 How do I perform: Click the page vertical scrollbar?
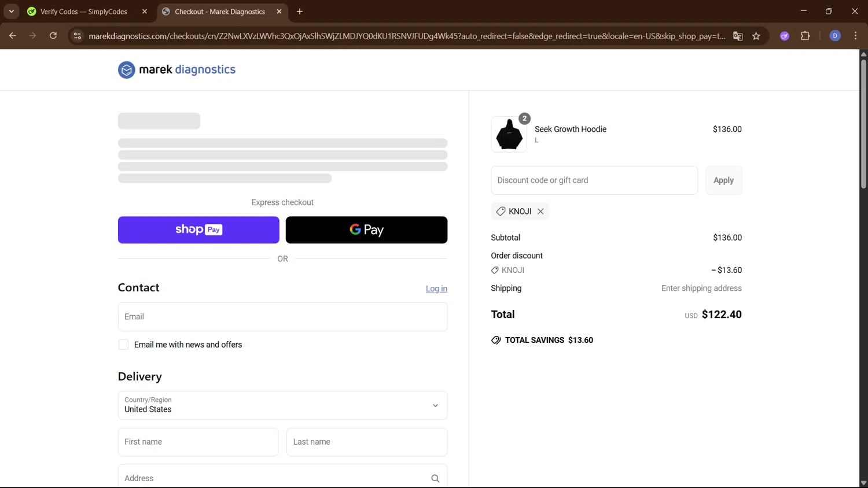(x=863, y=123)
